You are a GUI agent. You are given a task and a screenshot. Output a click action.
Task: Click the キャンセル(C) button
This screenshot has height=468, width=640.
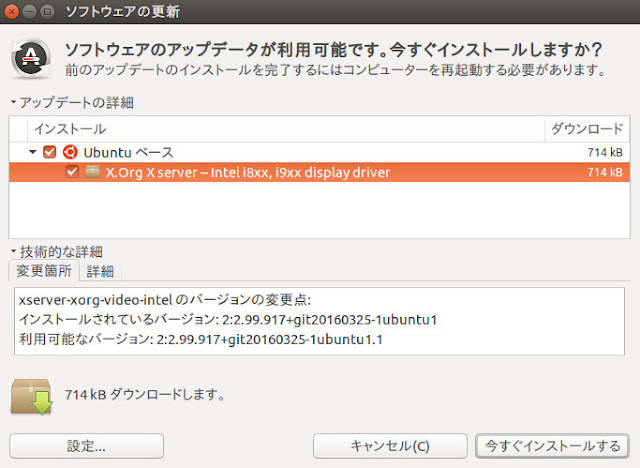(x=390, y=446)
